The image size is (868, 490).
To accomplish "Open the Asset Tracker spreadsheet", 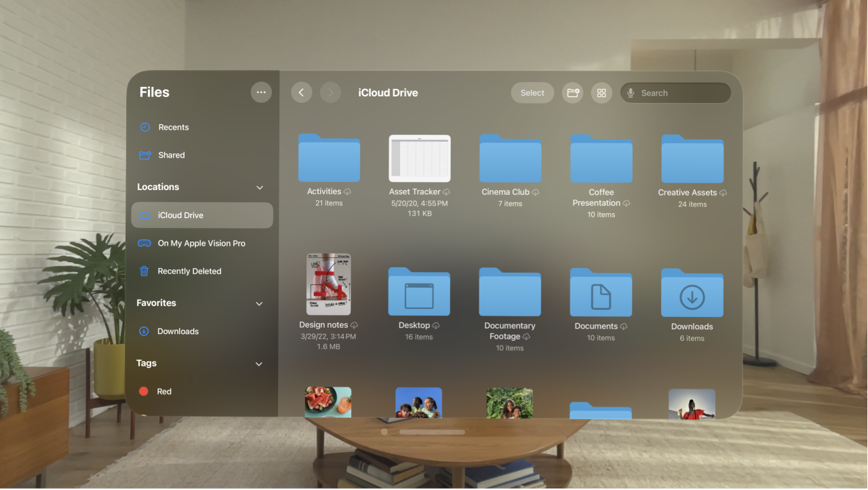I will click(x=419, y=157).
